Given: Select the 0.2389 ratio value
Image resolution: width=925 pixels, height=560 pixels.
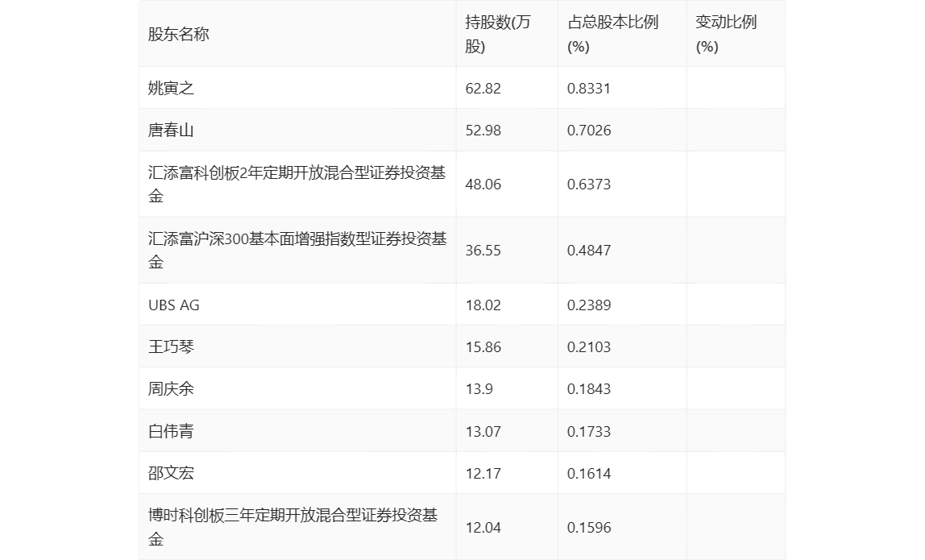Looking at the screenshot, I should [x=588, y=305].
